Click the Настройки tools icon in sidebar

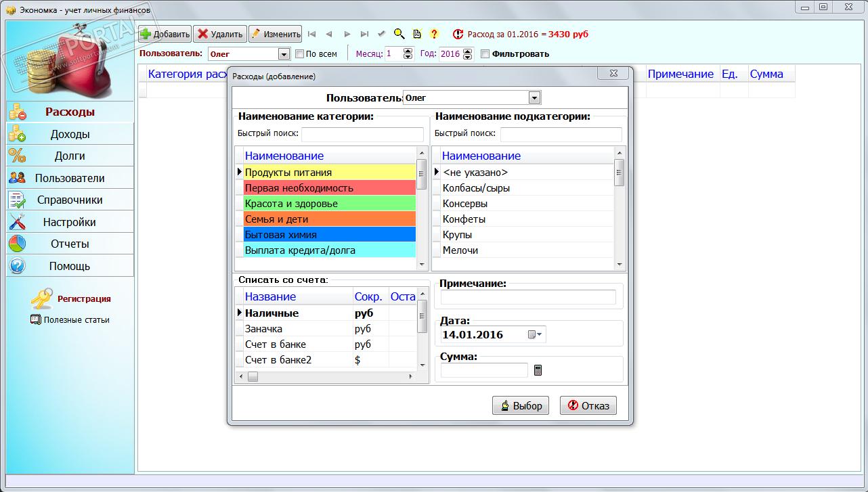pyautogui.click(x=18, y=222)
